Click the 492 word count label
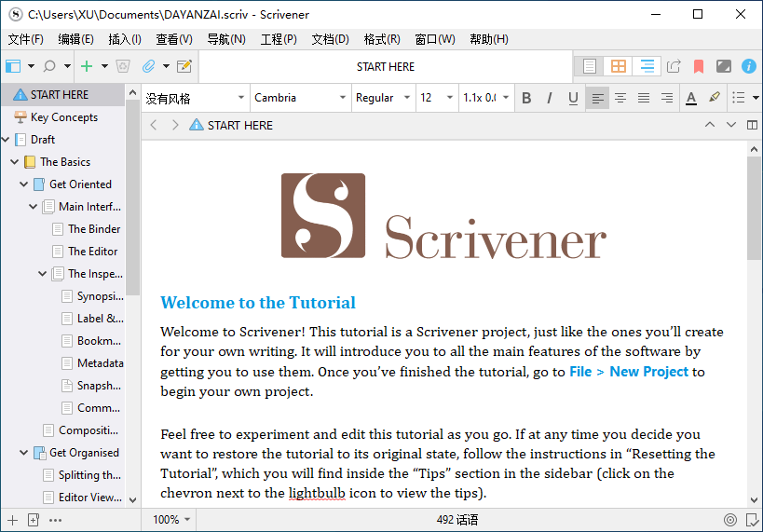 coord(456,520)
